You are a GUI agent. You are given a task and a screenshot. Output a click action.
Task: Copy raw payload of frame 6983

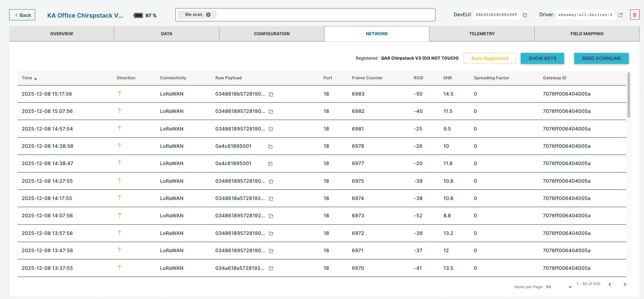(x=271, y=94)
